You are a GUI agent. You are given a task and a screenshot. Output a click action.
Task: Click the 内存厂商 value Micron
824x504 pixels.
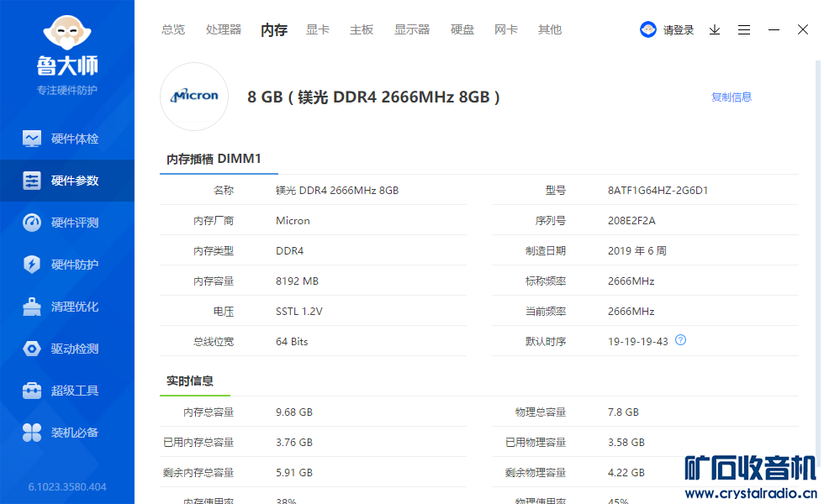click(293, 221)
